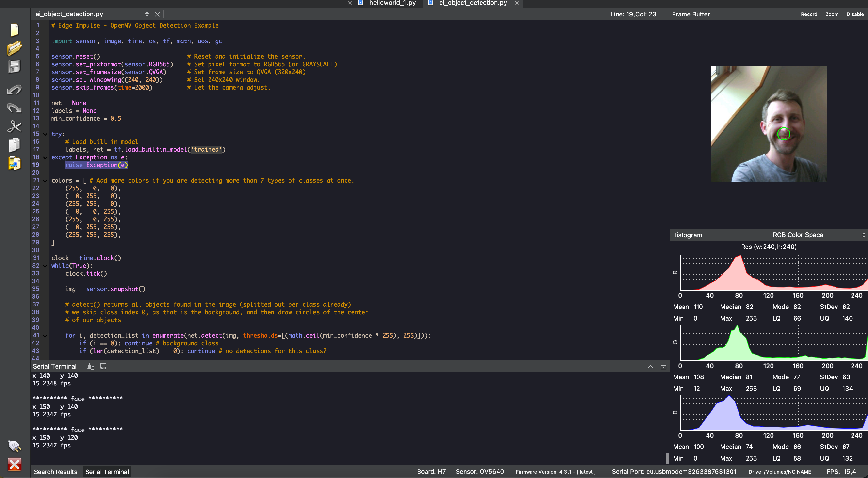Disable the Frame Buffer

[x=854, y=14]
